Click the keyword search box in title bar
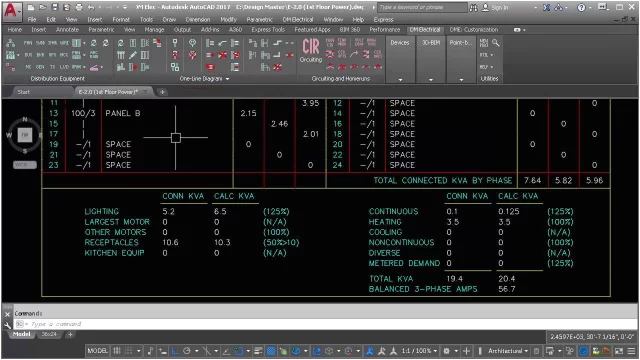This screenshot has height=360, width=640. click(422, 7)
